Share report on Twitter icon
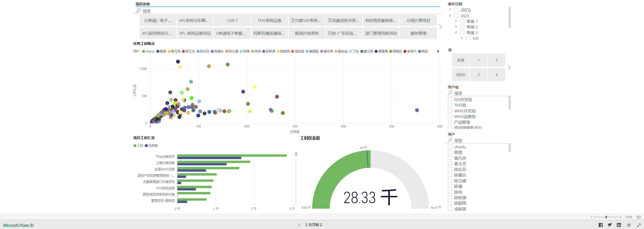Viewport: 644px width, 229px height. pyautogui.click(x=610, y=225)
